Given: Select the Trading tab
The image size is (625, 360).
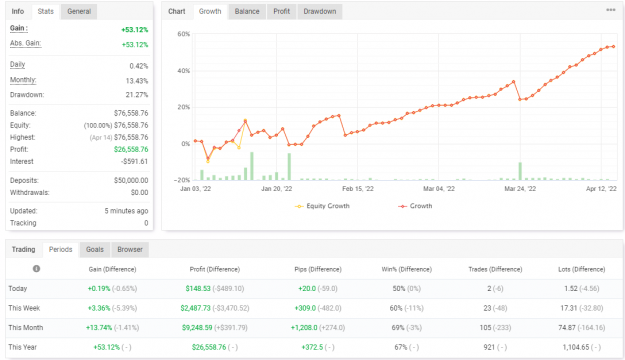Looking at the screenshot, I should 24,250.
